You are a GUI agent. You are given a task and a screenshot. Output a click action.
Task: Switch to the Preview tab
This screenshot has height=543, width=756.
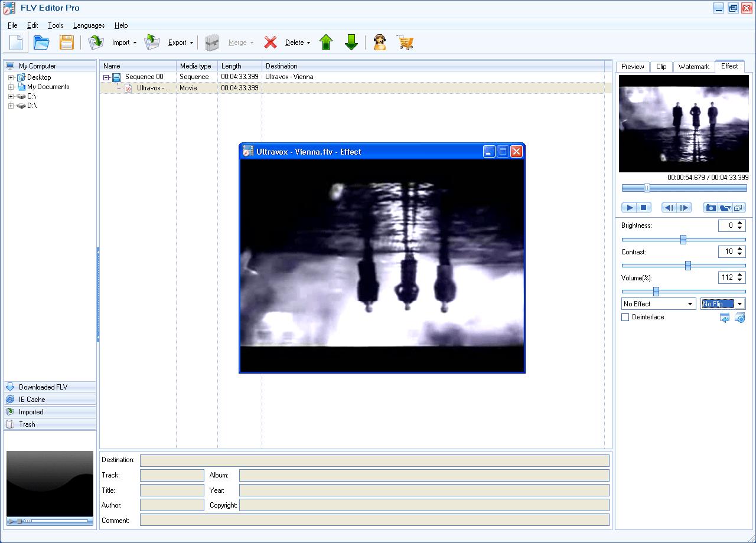pos(633,67)
